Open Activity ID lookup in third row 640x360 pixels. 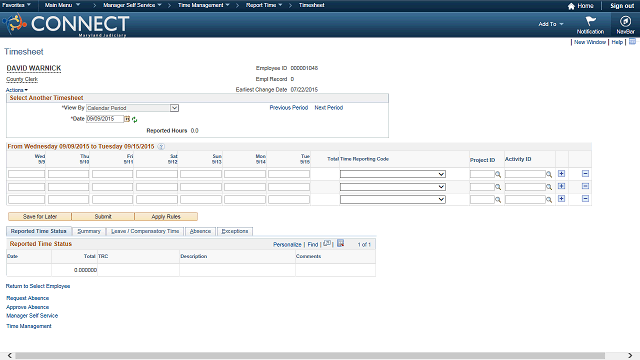coord(549,200)
